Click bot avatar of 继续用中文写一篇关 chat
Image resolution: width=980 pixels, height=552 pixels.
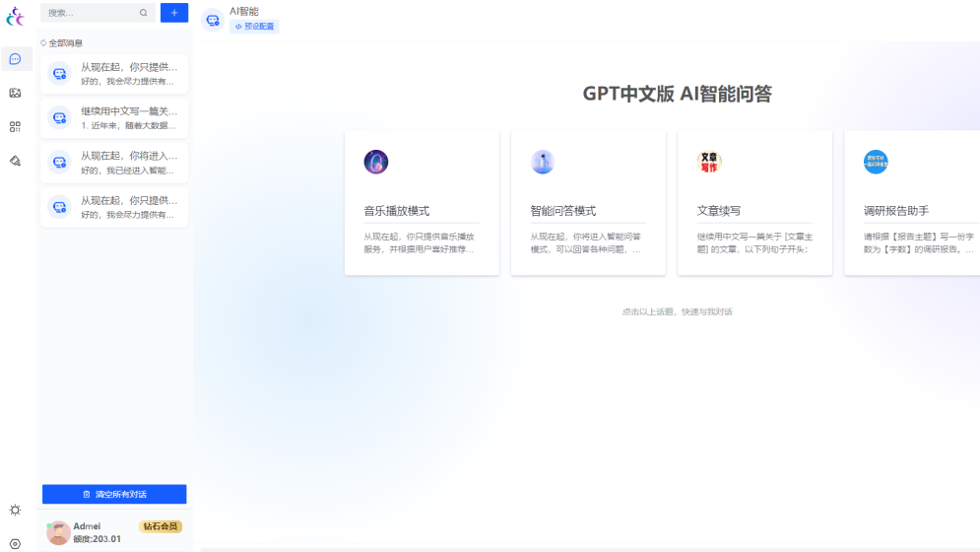point(59,117)
